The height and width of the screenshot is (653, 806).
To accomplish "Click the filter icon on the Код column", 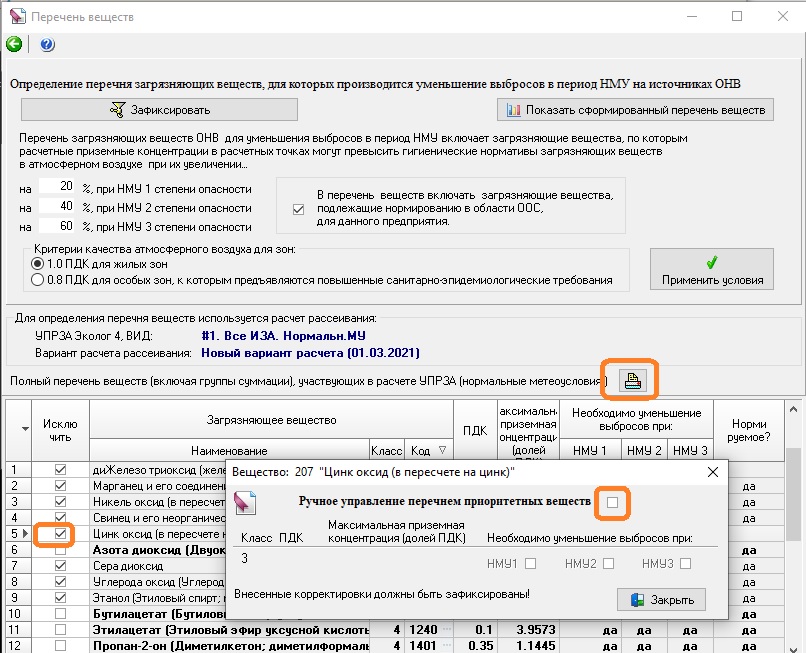I will (x=443, y=451).
